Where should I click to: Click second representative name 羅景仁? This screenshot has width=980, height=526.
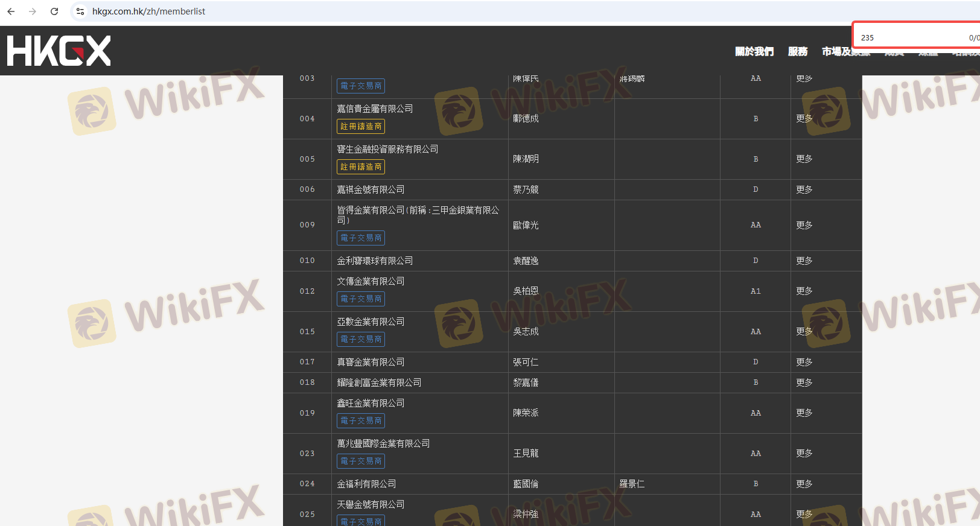632,484
